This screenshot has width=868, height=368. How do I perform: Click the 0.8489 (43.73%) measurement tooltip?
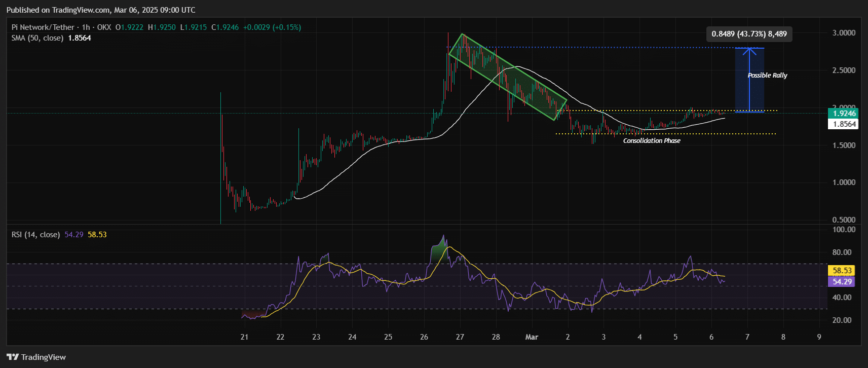coord(749,34)
